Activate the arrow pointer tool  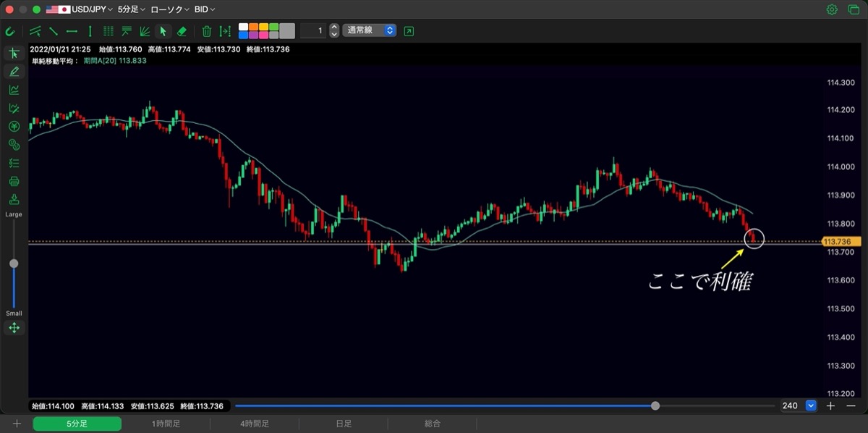pos(163,31)
